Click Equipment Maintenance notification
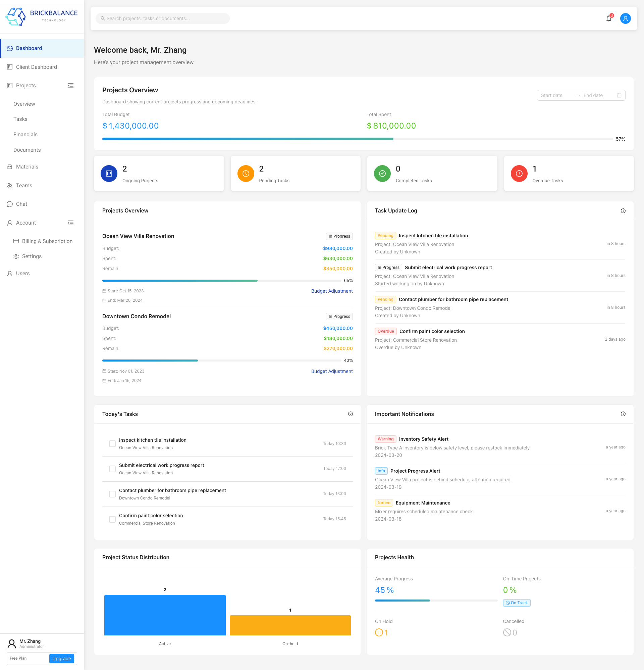The image size is (644, 670). click(500, 511)
